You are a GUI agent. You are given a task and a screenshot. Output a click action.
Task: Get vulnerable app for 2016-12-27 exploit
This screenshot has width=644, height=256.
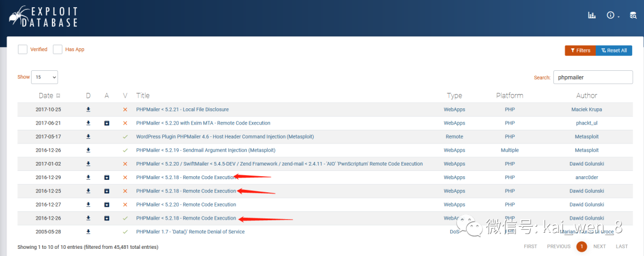point(107,204)
